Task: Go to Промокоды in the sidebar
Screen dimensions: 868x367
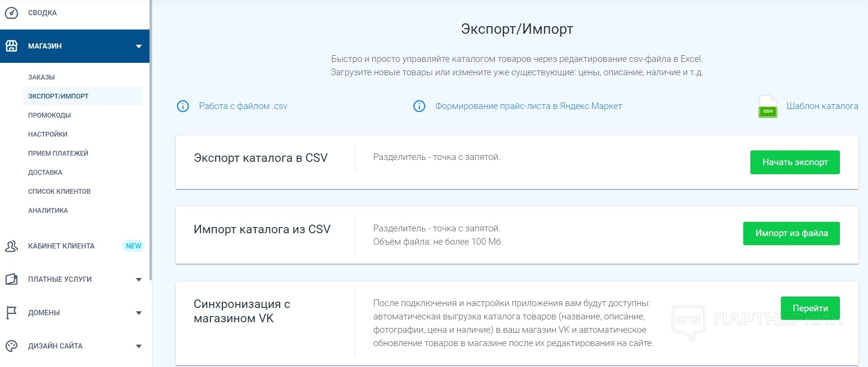Action: click(x=50, y=115)
